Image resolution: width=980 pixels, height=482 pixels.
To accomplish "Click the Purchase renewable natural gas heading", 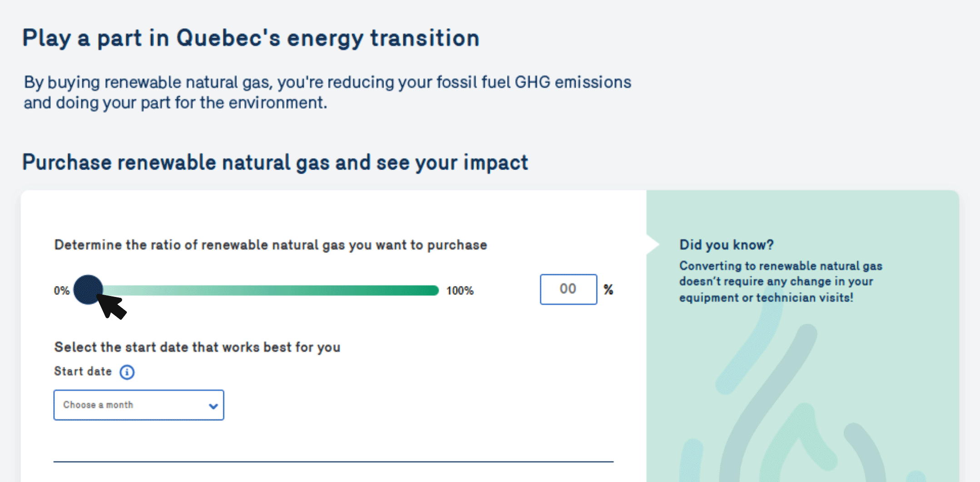I will pos(275,162).
